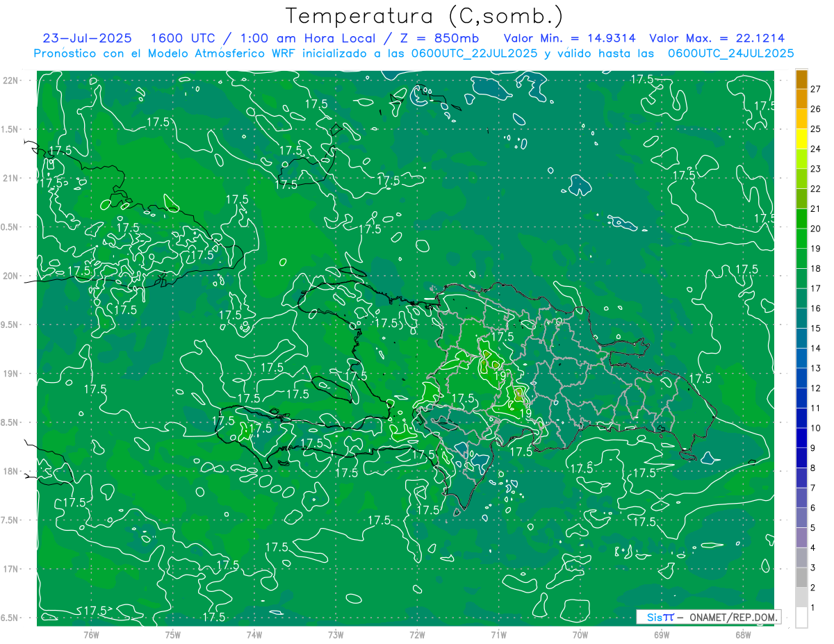The image size is (834, 644).
Task: Click the 75W longitude axis label
Action: 172,634
